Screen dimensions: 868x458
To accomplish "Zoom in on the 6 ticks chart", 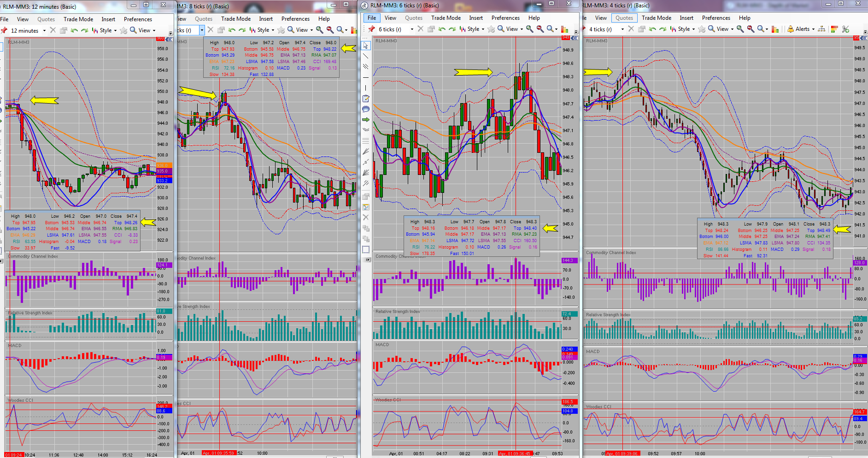I will point(530,29).
